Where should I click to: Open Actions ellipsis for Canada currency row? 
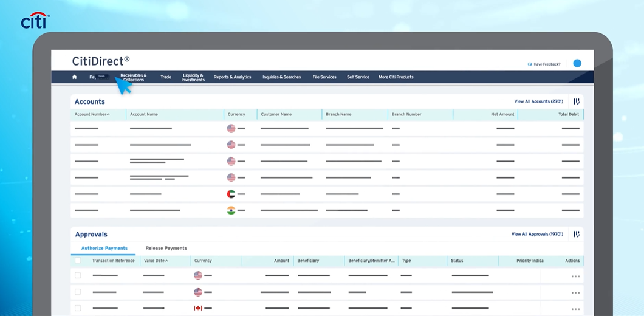point(575,309)
